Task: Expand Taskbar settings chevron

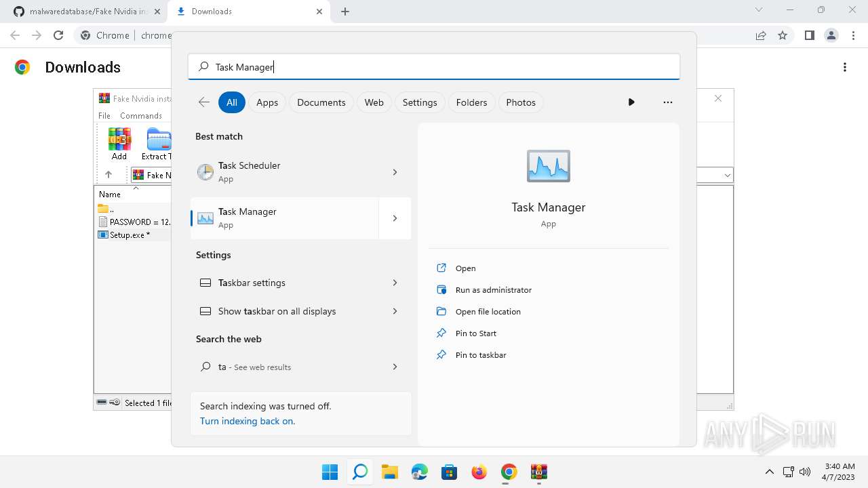Action: pos(395,283)
